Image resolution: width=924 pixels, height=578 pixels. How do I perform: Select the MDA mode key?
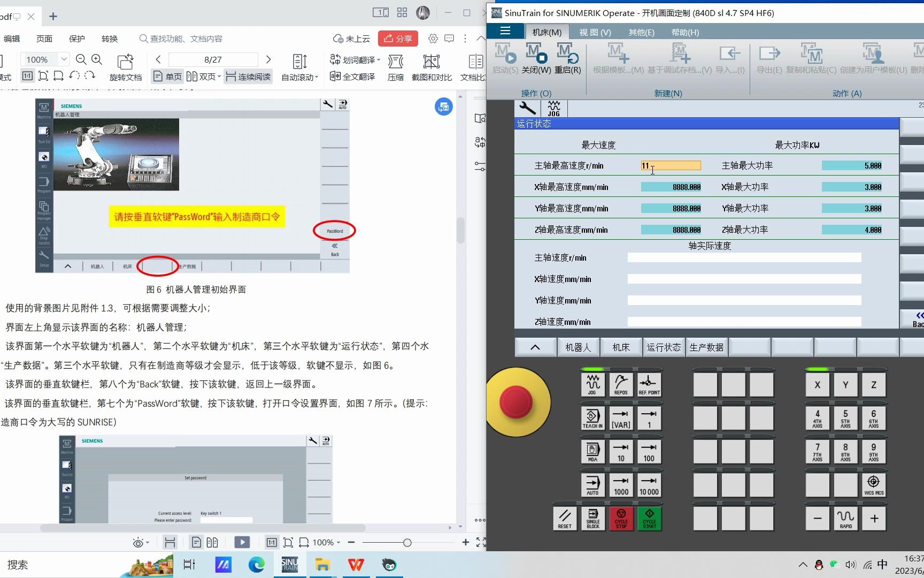click(592, 452)
